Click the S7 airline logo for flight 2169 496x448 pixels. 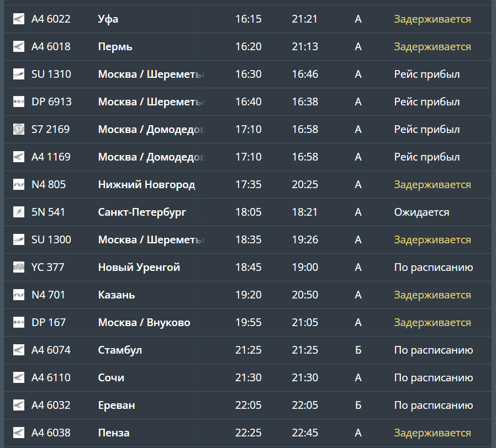pyautogui.click(x=19, y=130)
